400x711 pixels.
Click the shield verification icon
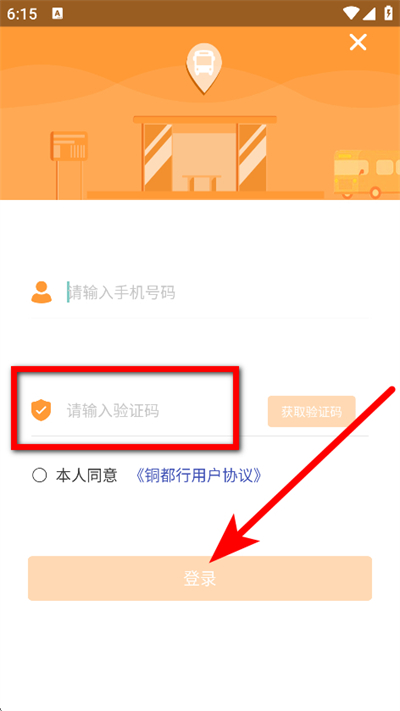click(41, 410)
